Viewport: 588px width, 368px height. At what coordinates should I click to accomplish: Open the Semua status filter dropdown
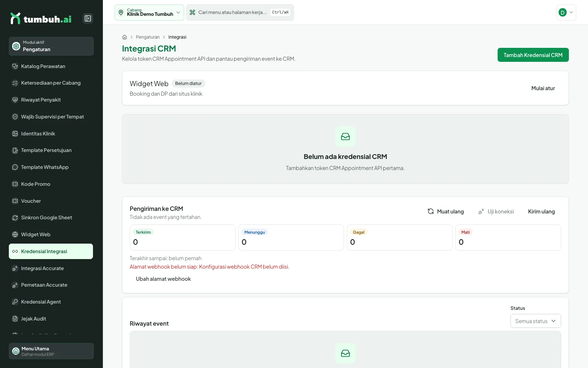point(535,321)
